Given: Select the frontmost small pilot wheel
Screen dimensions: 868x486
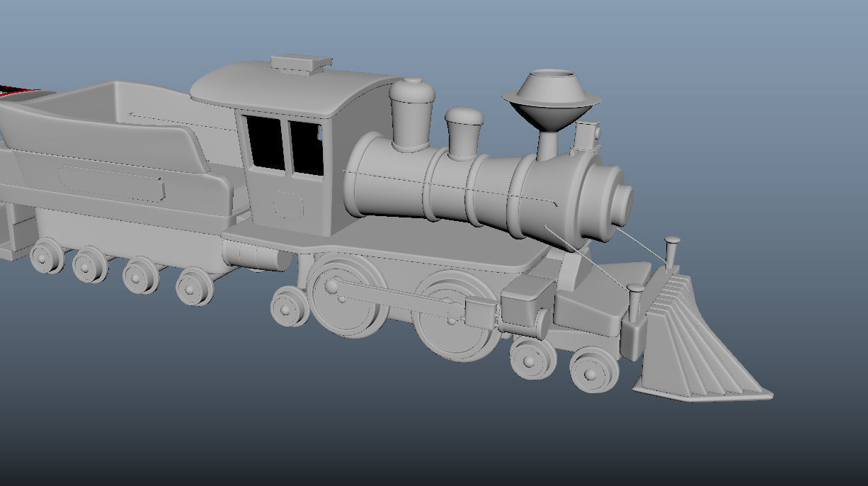Looking at the screenshot, I should 594,370.
